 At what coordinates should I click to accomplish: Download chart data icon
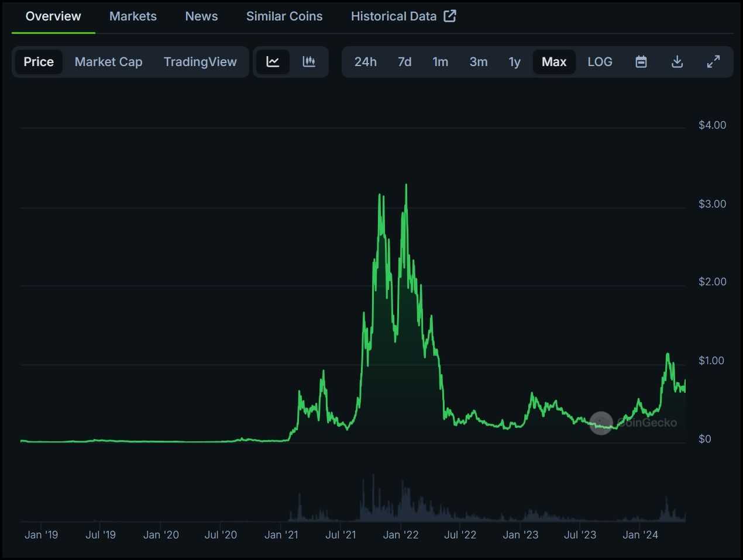[677, 61]
